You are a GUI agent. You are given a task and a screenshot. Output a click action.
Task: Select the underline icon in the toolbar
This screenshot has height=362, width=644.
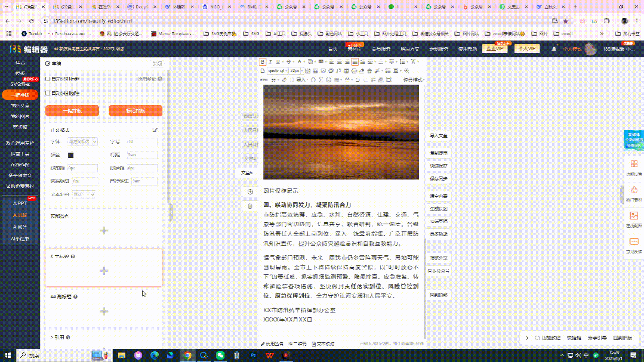coord(277,61)
